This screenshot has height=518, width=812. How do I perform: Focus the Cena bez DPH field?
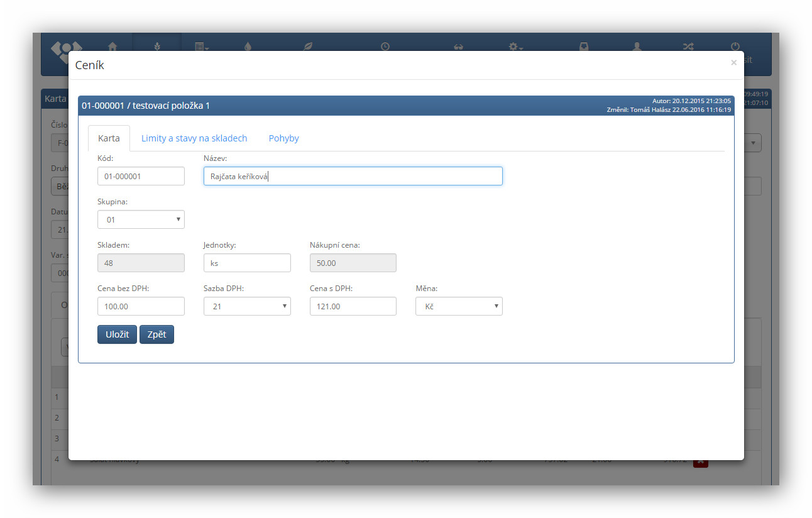point(141,306)
